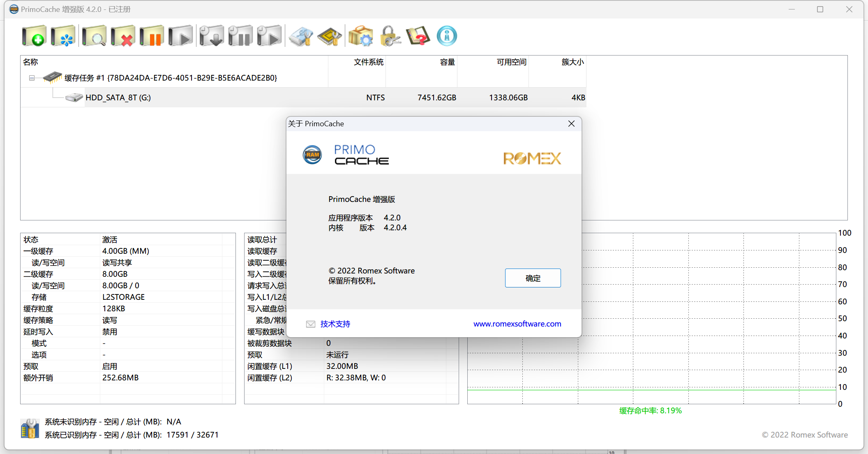Click the 17591 / 32671 memory value
The image size is (868, 454).
click(x=193, y=435)
